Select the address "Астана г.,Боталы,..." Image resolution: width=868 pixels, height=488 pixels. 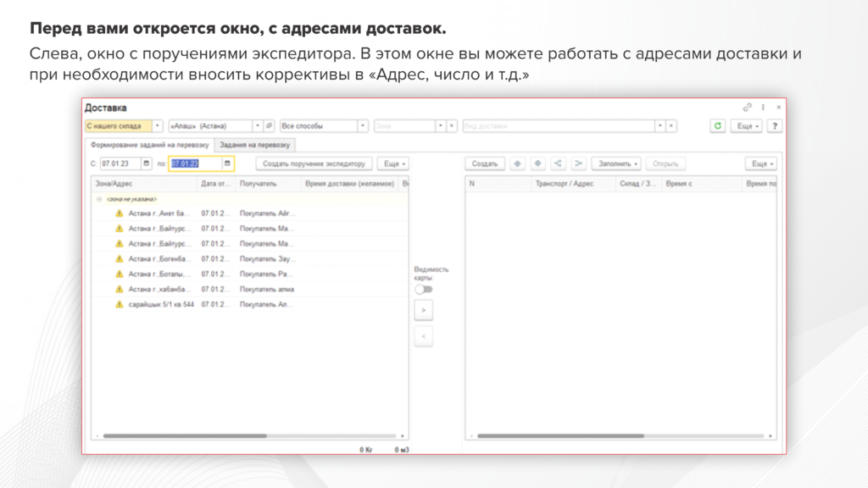coord(159,274)
